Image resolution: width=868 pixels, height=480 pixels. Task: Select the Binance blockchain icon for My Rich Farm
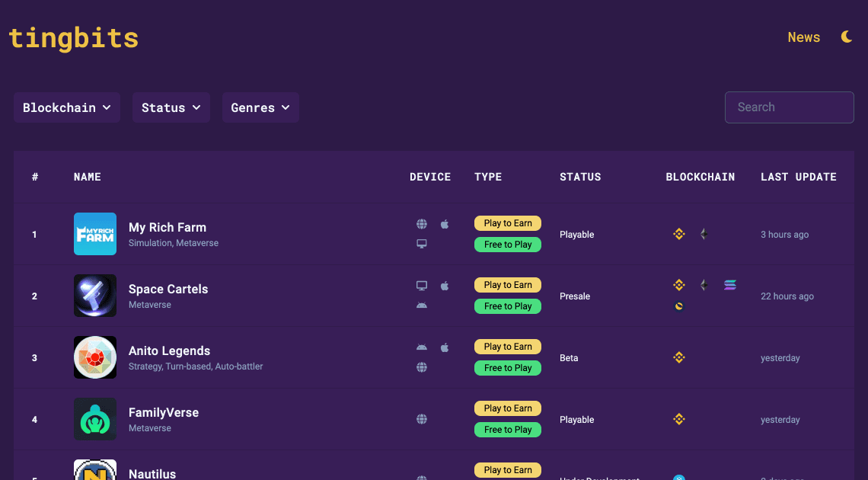(678, 234)
